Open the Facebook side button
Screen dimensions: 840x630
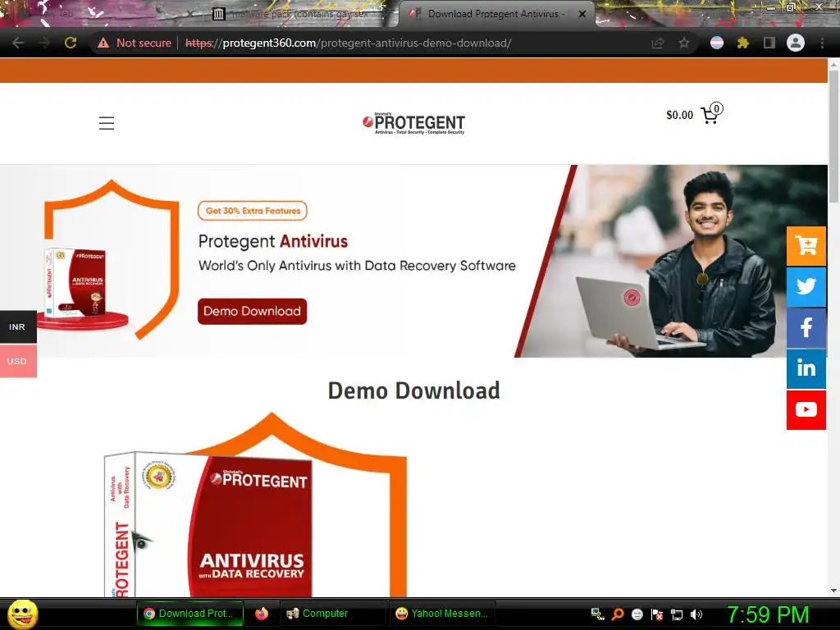pyautogui.click(x=806, y=328)
